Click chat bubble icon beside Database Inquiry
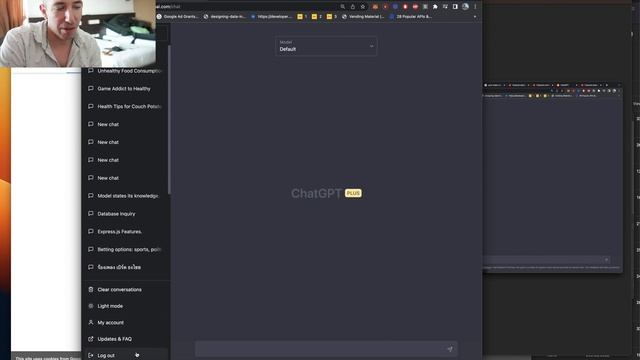The height and width of the screenshot is (360, 640). (91, 213)
